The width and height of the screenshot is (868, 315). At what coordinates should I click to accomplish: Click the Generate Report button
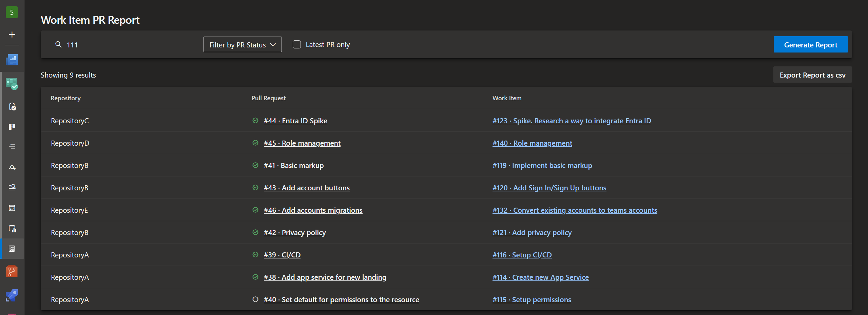click(x=810, y=45)
